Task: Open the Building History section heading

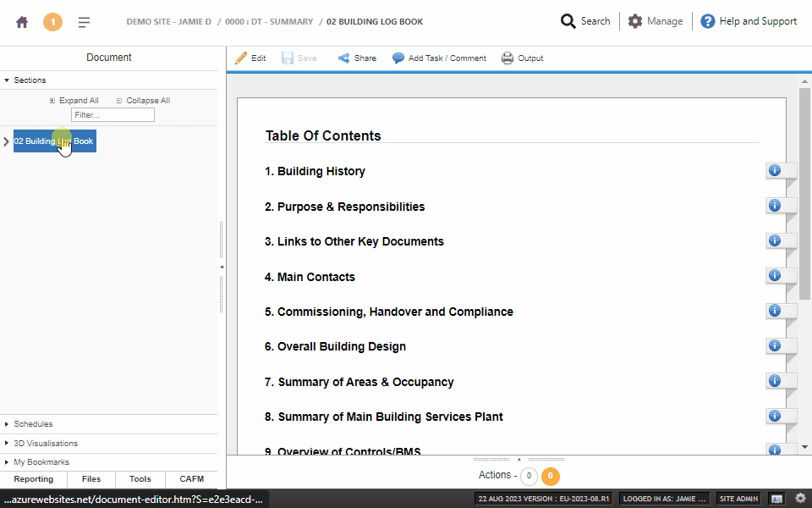Action: [315, 171]
